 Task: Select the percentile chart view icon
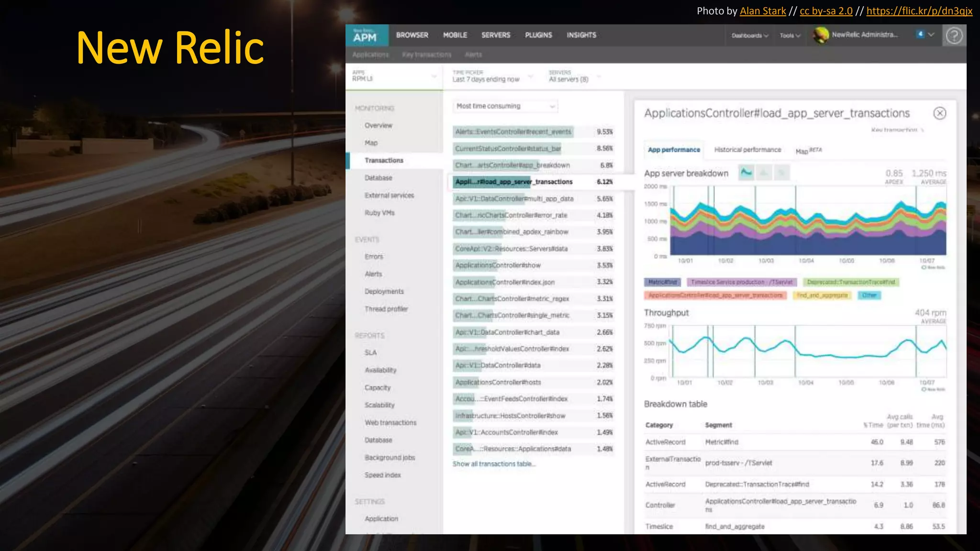coord(782,173)
